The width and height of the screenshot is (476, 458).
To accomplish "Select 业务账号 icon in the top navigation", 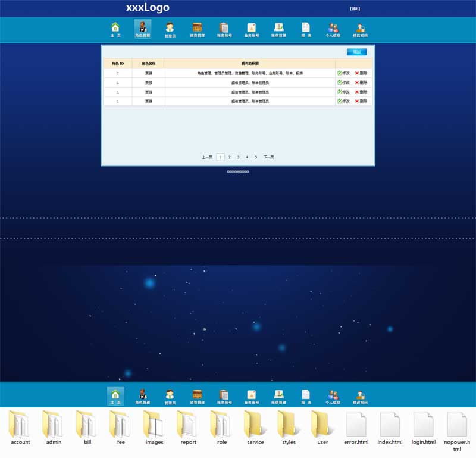I will 251,29.
